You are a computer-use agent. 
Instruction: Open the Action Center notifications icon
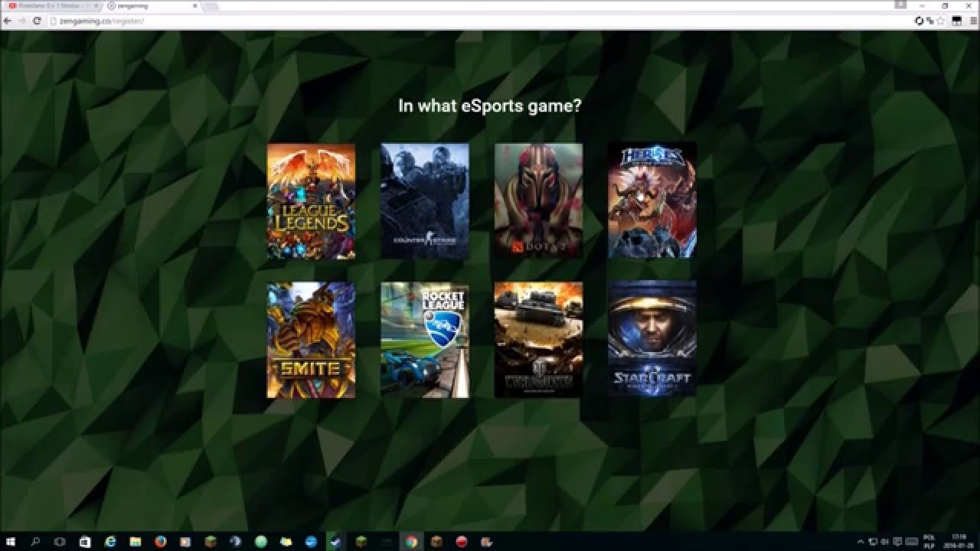[897, 541]
